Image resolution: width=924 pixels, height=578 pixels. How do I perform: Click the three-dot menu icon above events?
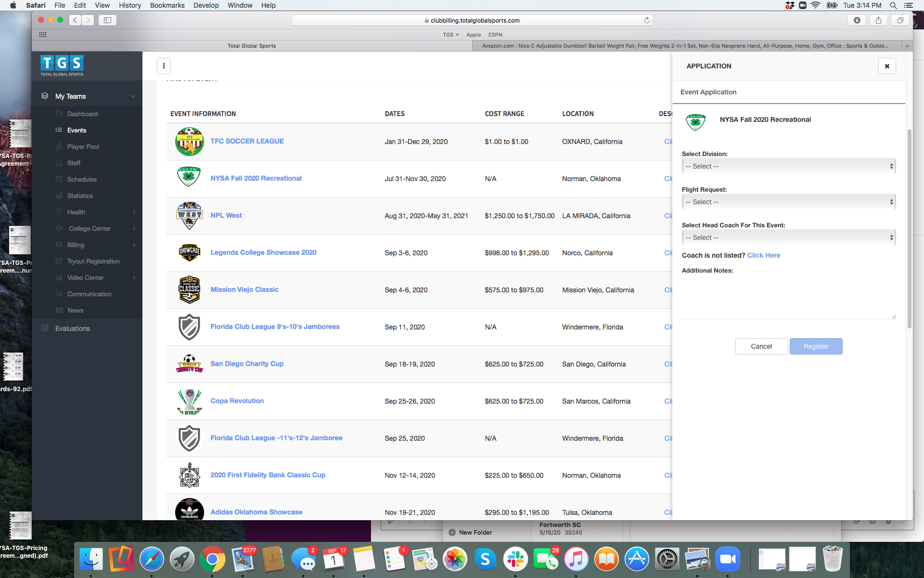click(164, 66)
